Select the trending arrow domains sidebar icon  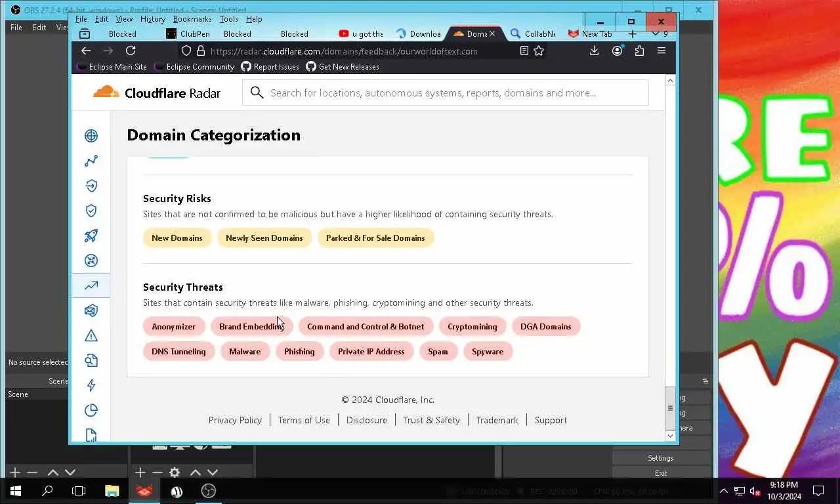point(91,285)
